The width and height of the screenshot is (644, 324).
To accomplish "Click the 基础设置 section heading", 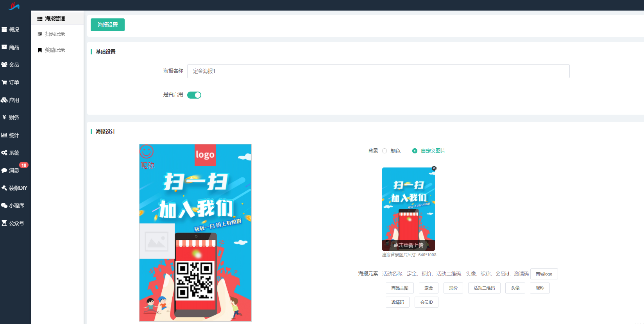I will click(106, 52).
